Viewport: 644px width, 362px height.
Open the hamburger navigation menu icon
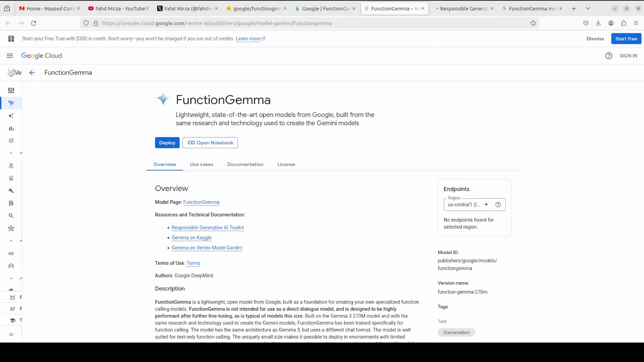9,56
